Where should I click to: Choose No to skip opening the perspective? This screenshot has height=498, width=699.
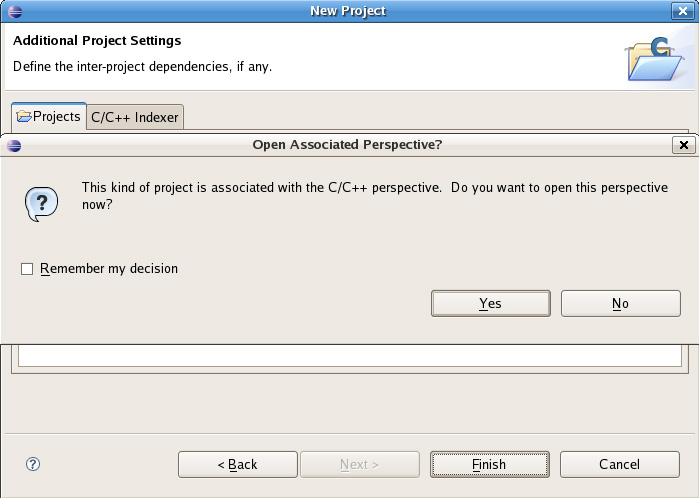pos(620,303)
